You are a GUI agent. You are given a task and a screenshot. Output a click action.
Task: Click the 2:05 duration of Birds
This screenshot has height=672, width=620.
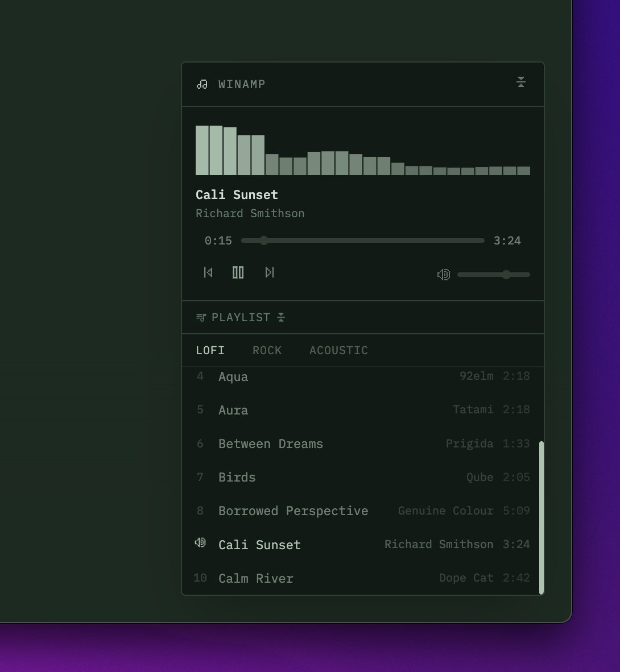pos(516,477)
